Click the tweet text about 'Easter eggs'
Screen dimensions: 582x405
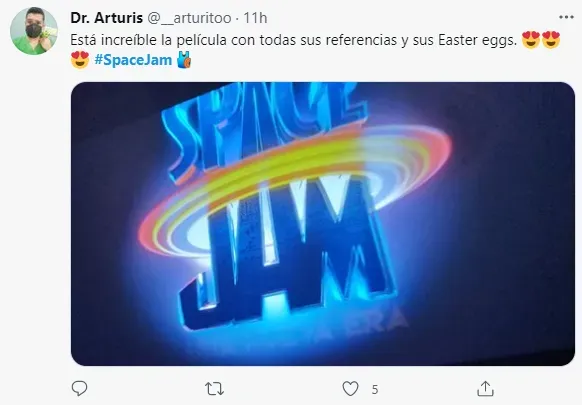tap(293, 40)
